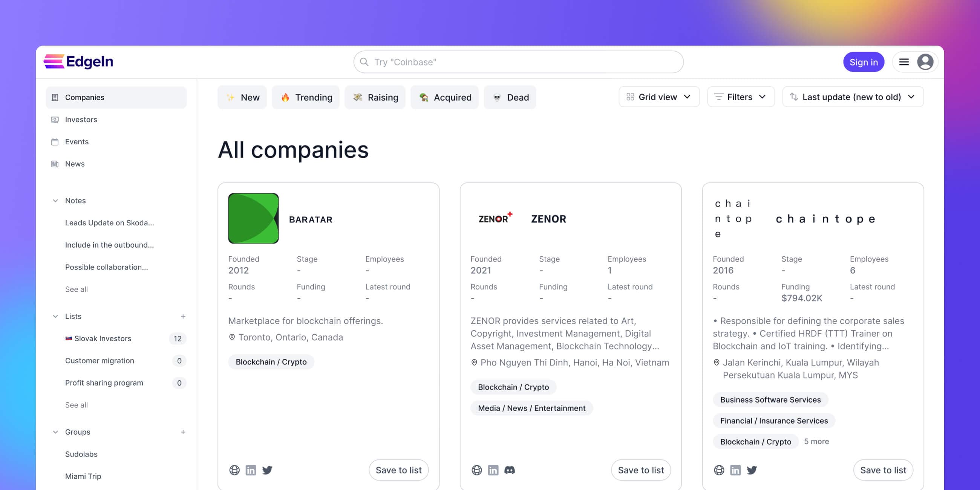Open ZENOR LinkedIn icon
The height and width of the screenshot is (490, 980).
click(x=493, y=470)
